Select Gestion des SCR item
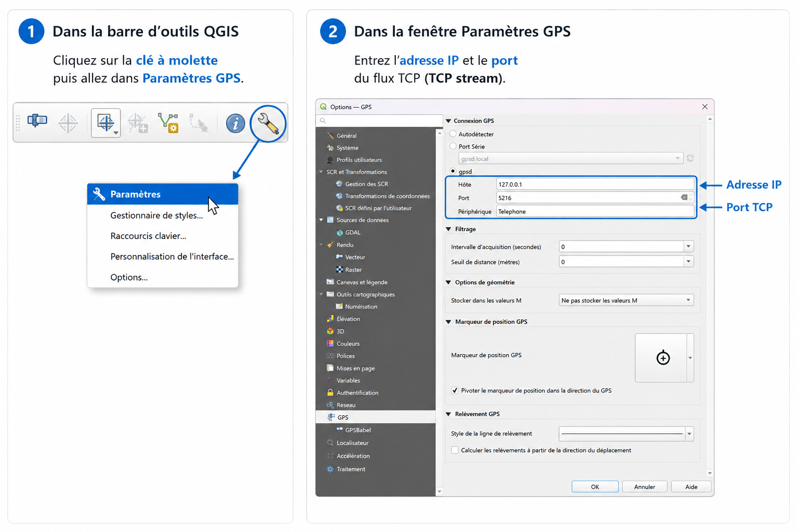Viewport: 798px width, 532px height. [x=366, y=184]
